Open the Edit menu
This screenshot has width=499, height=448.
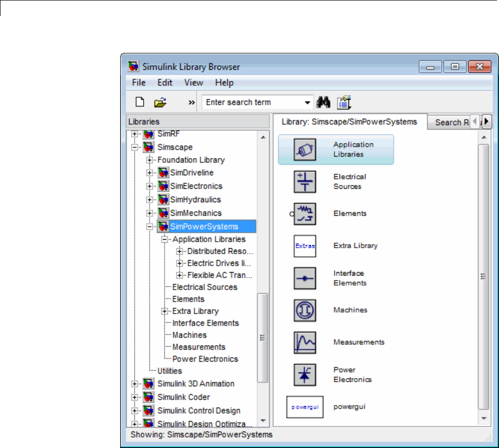165,83
